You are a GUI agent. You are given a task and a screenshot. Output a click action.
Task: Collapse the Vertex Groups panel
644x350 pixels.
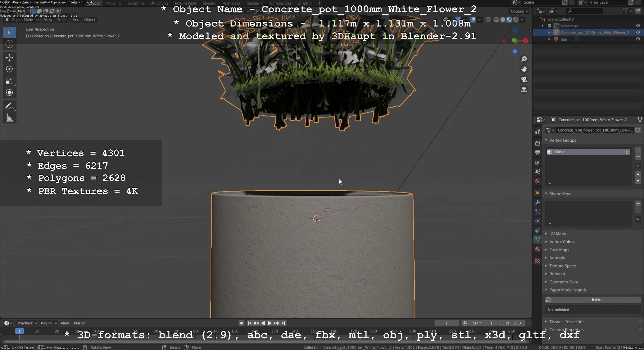click(x=546, y=140)
